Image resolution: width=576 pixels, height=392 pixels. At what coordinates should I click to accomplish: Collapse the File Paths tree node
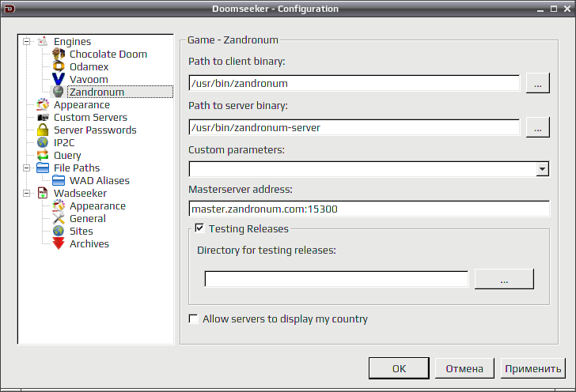coord(26,168)
